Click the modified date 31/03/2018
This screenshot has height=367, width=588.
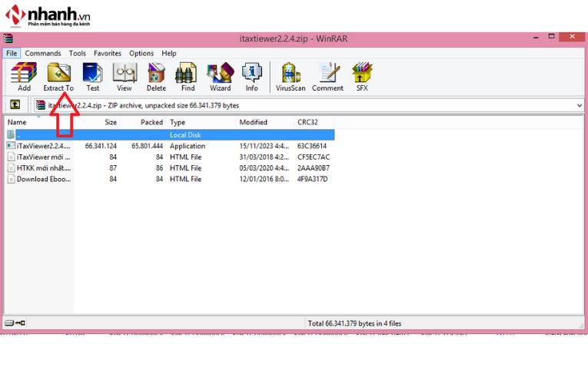(x=264, y=157)
